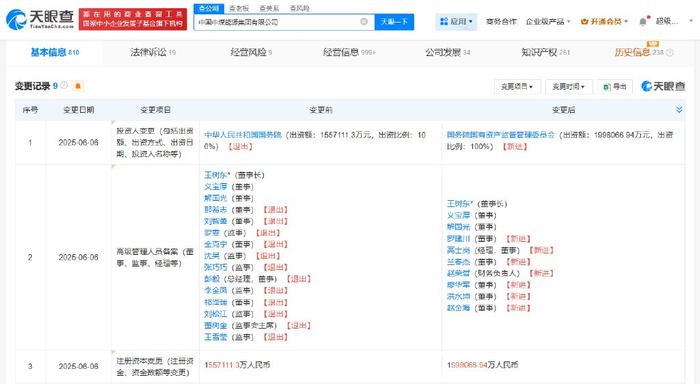Open the 监事会主席 person link
700x384 pixels.
[216, 326]
